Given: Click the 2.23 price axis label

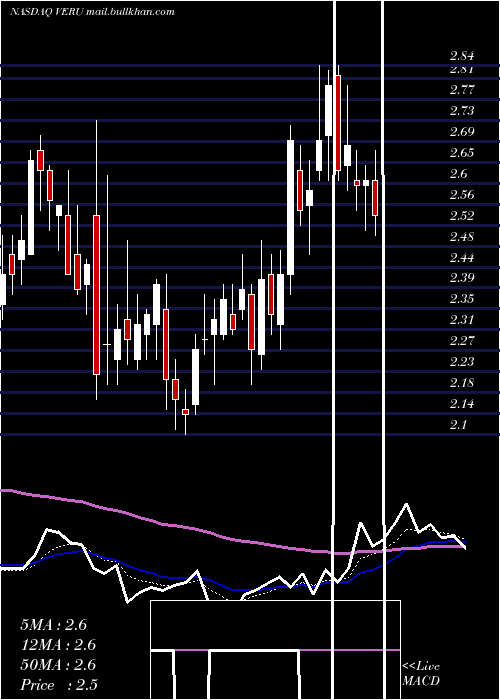Looking at the screenshot, I should coord(462,362).
